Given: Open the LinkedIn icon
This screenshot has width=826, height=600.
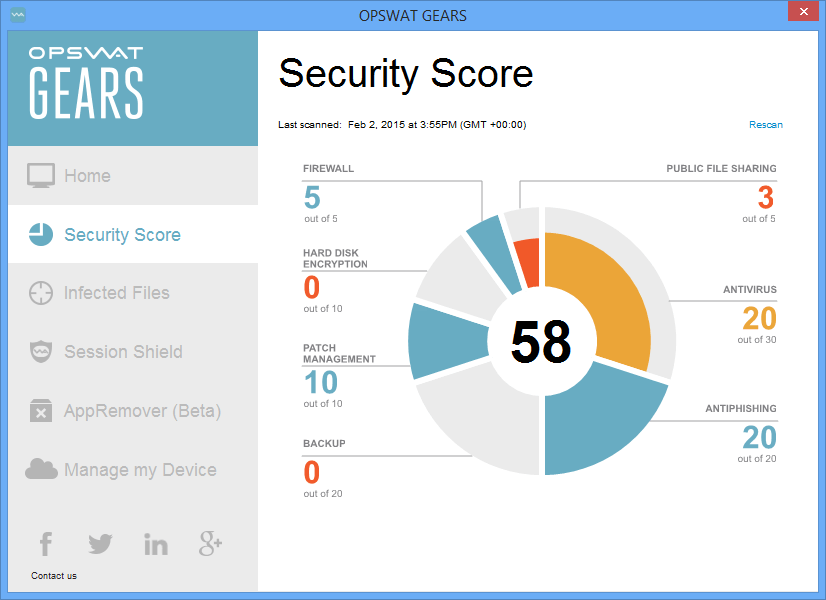Looking at the screenshot, I should pyautogui.click(x=156, y=544).
